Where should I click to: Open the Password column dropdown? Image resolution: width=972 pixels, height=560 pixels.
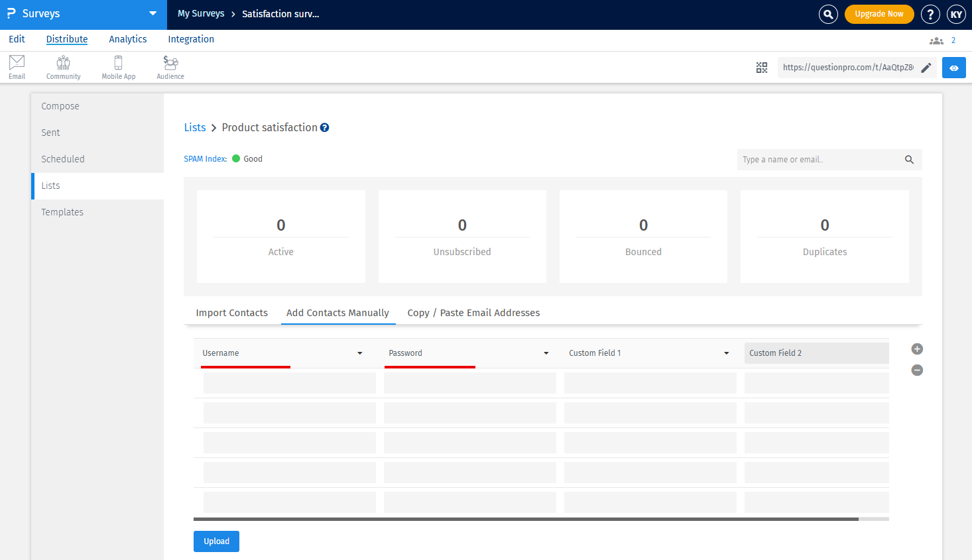pos(546,353)
